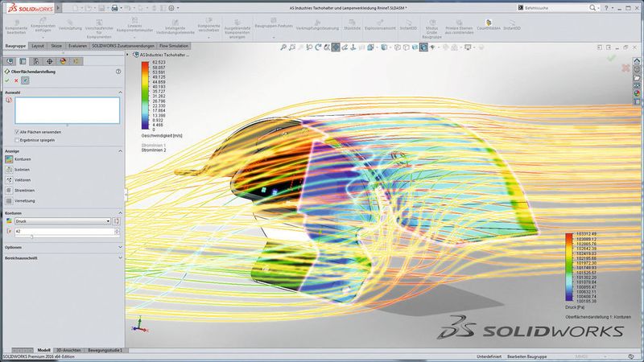Switch to the Baugruppe tab

16,46
